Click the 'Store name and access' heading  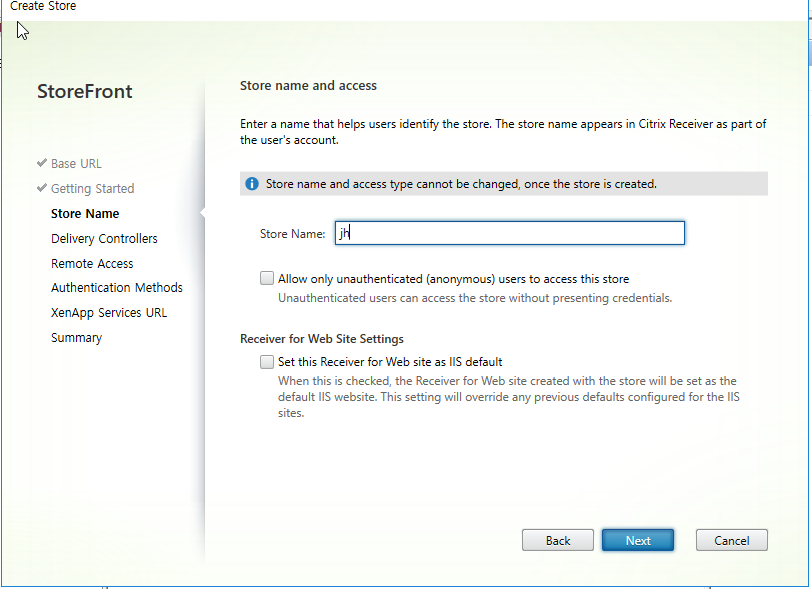click(308, 85)
